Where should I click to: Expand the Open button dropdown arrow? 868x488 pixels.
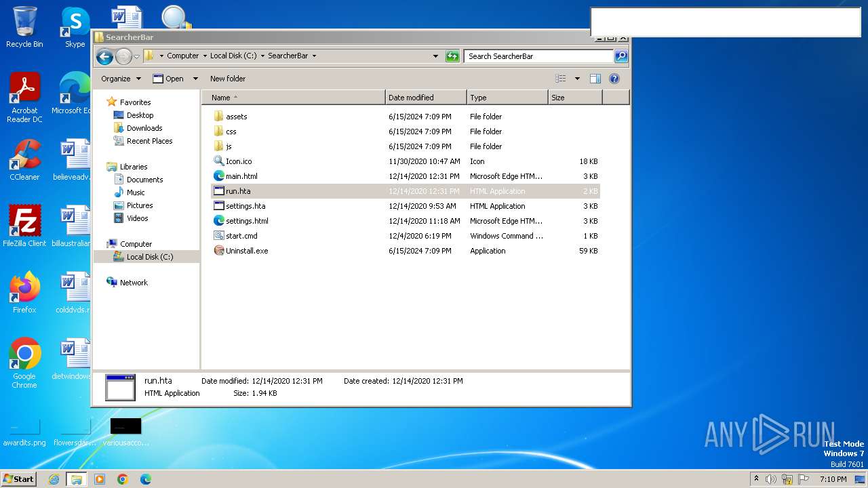(195, 79)
